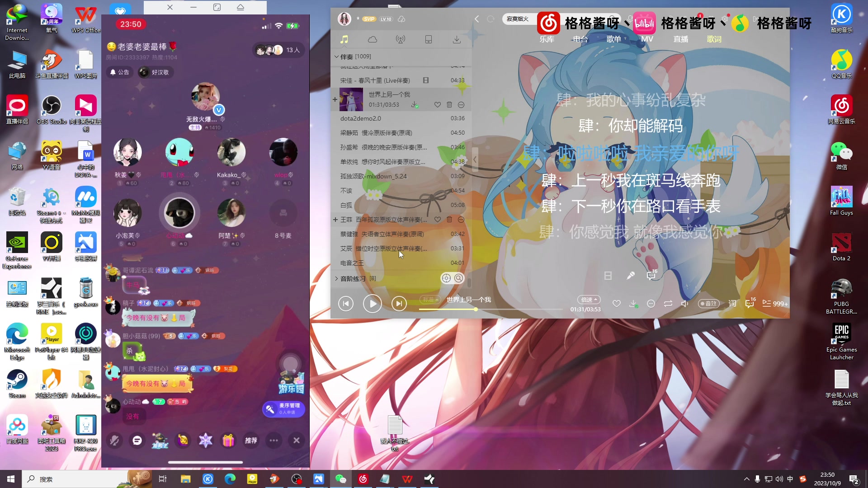Viewport: 868px width, 488px height.
Task: Select the song 电音之王
Action: 402,263
